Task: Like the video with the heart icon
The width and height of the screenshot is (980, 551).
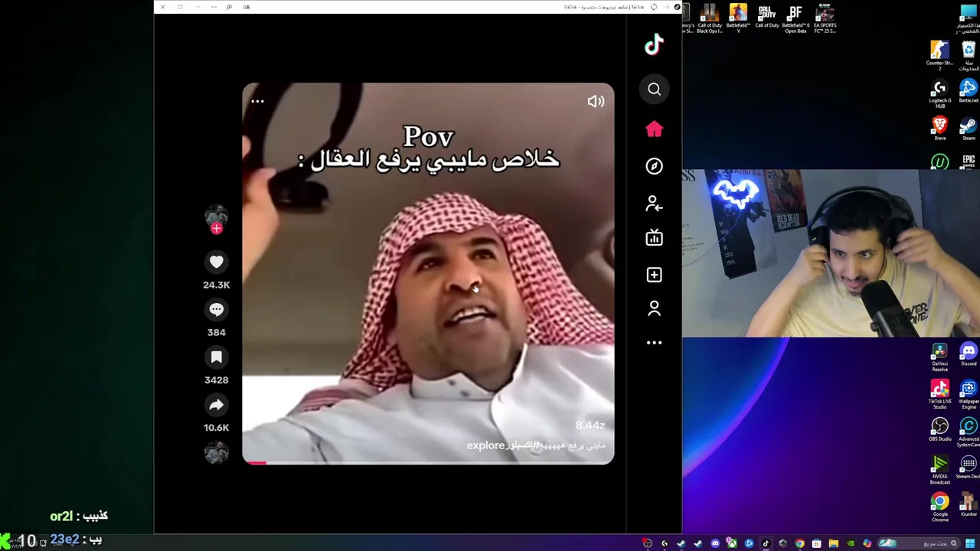Action: (x=216, y=262)
